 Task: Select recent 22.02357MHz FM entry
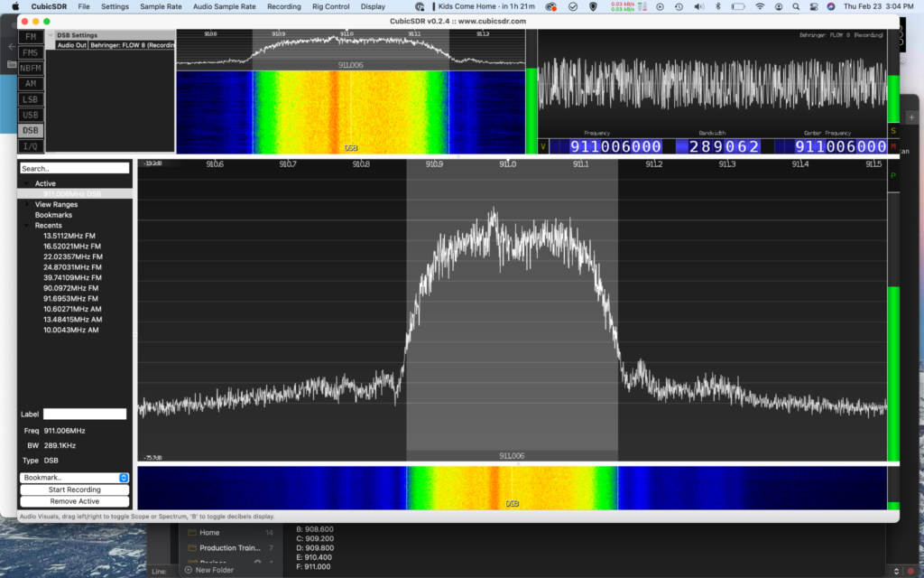(x=72, y=257)
